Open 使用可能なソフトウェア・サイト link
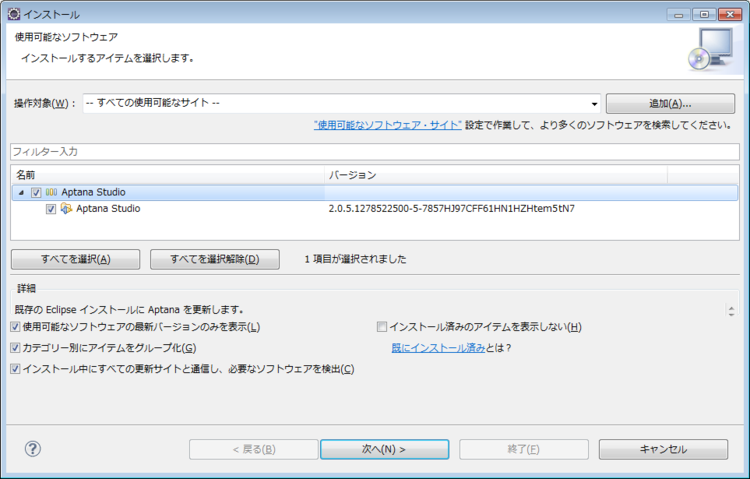 coord(388,125)
